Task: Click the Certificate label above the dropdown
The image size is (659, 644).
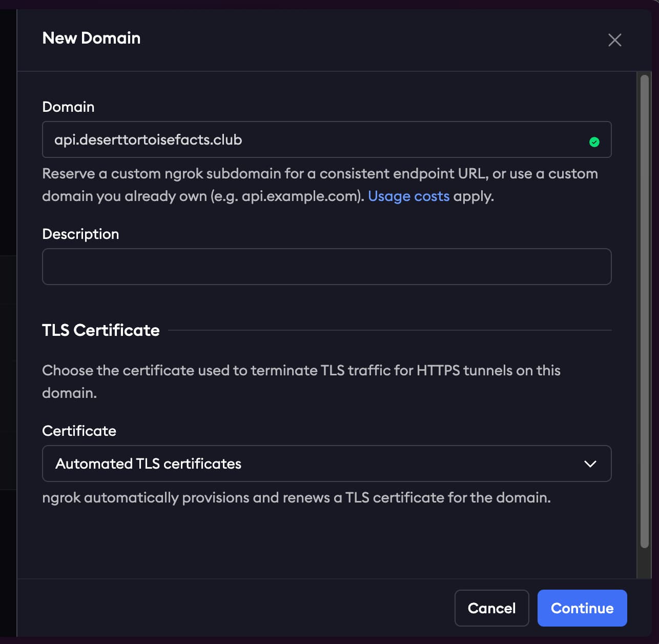Action: [x=79, y=431]
